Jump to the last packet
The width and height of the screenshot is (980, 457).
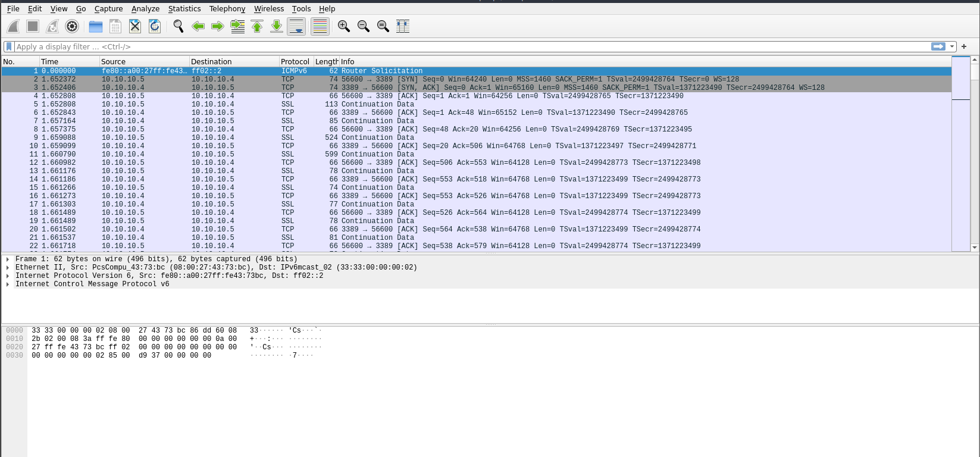[x=277, y=26]
